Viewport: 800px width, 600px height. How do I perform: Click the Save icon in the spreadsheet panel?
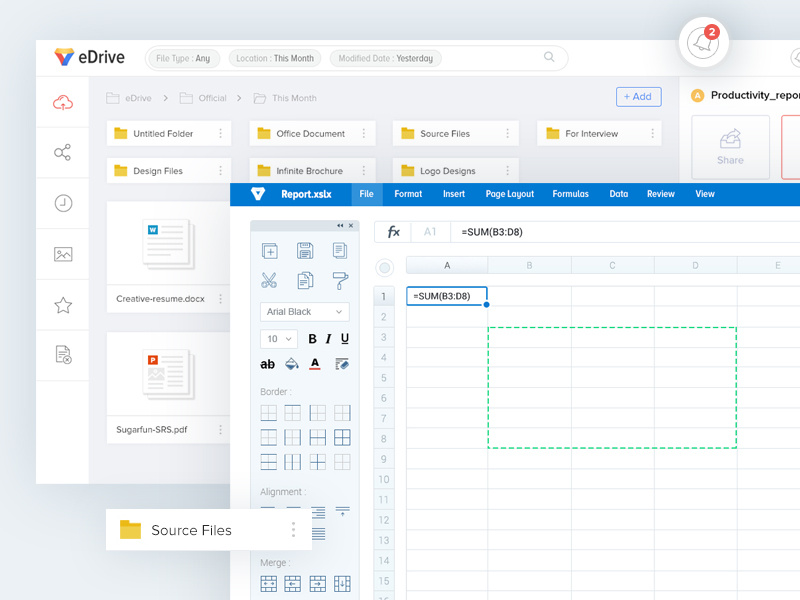click(x=305, y=250)
